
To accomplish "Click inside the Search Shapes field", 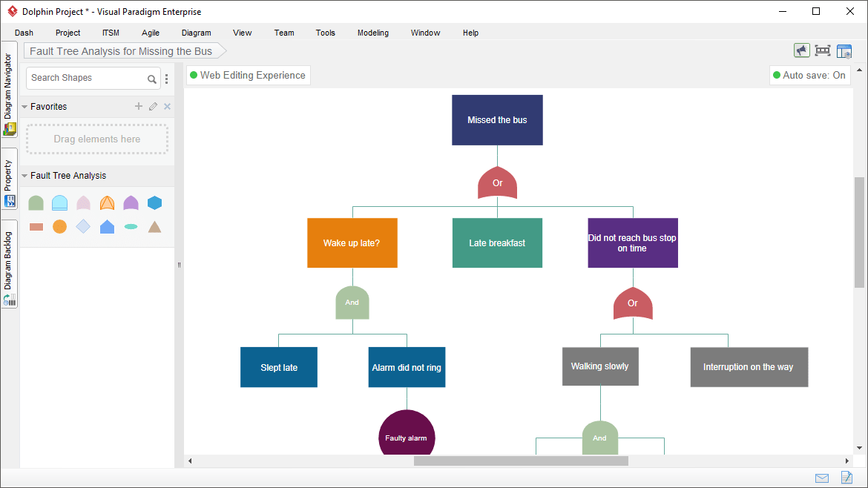I will [x=85, y=78].
